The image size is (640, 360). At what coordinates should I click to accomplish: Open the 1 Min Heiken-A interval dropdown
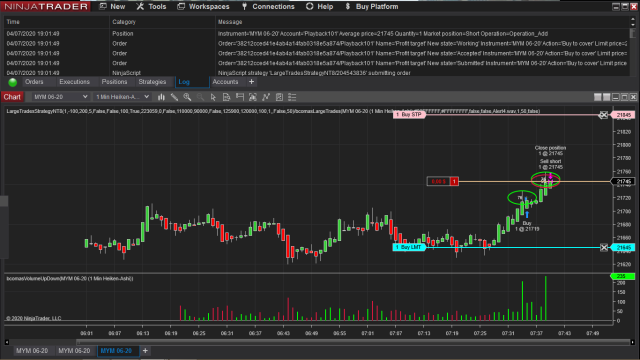click(x=122, y=97)
